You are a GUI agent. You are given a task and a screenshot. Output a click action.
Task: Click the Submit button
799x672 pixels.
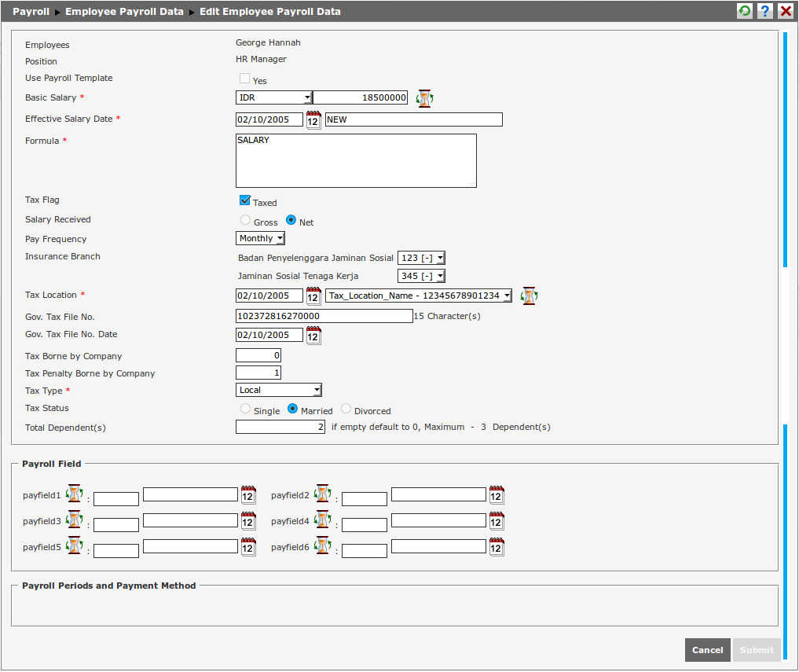(x=757, y=650)
